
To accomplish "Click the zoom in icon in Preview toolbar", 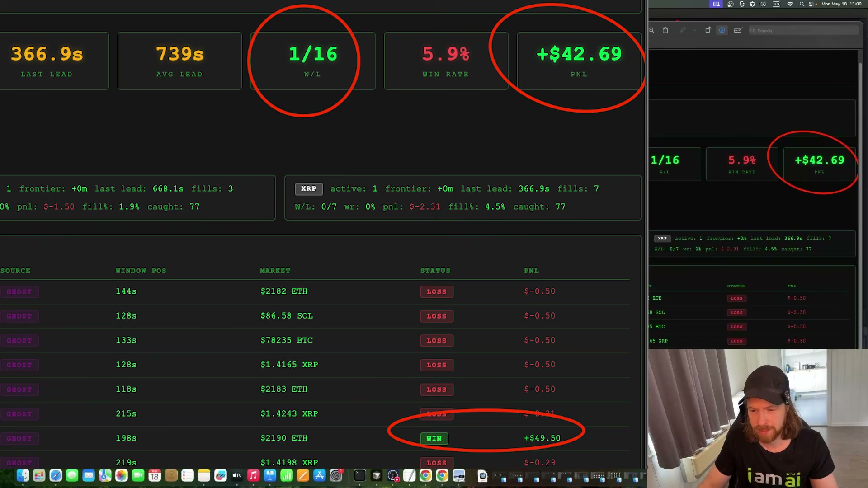I will click(x=651, y=30).
